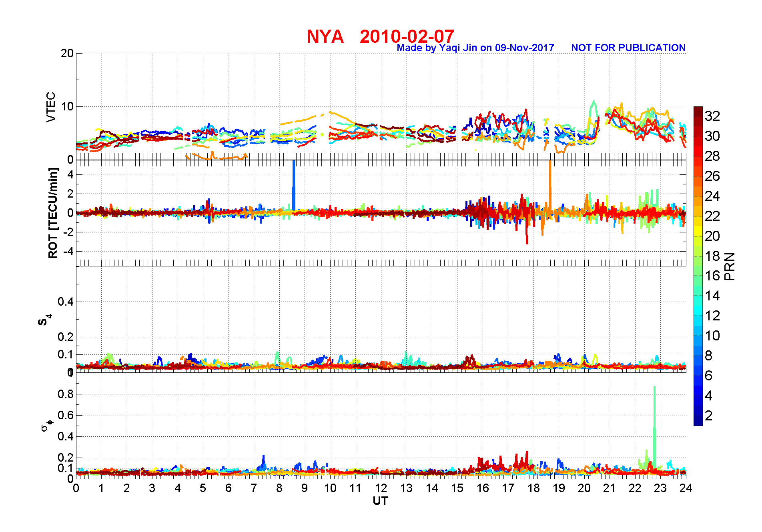This screenshot has width=762, height=532.
Task: Select hour 12 on the UT axis
Action: 381,488
